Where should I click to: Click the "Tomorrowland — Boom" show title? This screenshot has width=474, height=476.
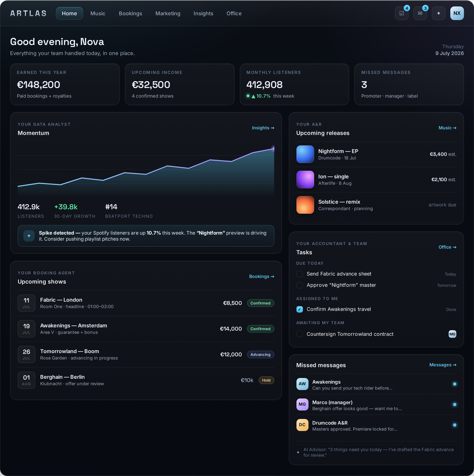(x=69, y=351)
